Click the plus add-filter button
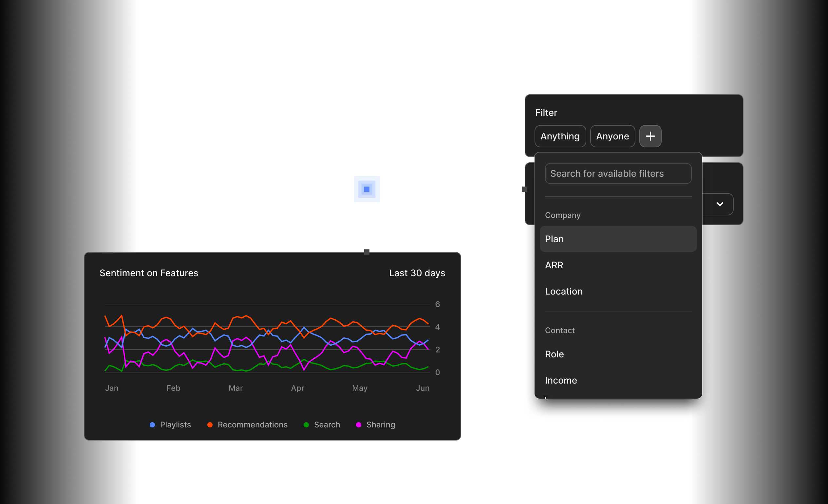 tap(650, 136)
